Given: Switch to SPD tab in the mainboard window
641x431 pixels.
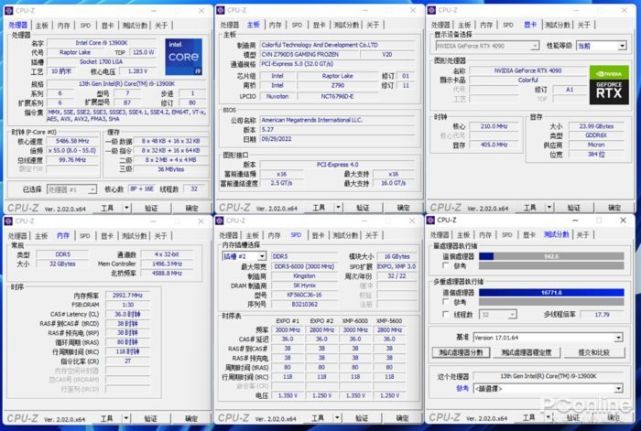Looking at the screenshot, I should [x=297, y=25].
